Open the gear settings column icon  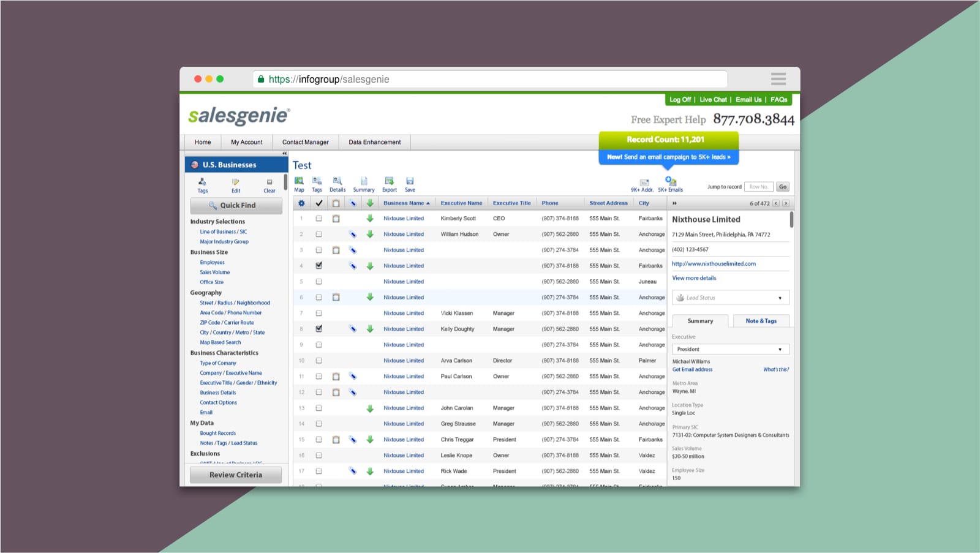tap(301, 203)
